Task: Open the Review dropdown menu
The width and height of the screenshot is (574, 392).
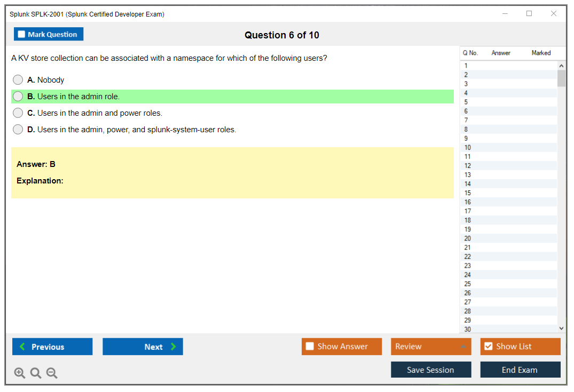Action: pos(431,347)
